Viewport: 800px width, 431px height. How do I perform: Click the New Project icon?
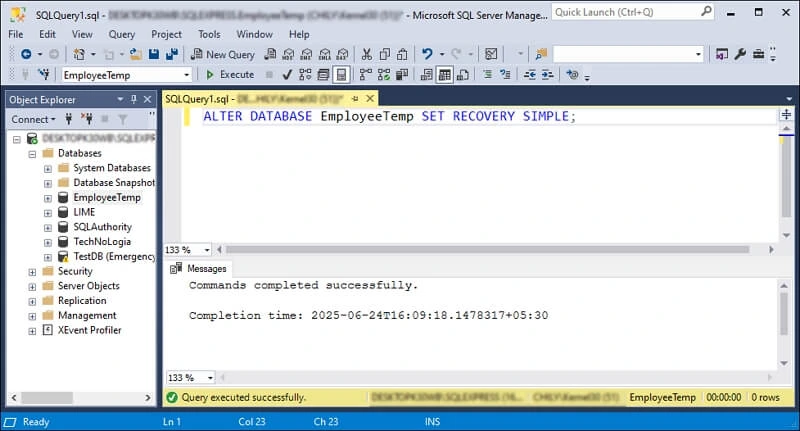[79, 54]
